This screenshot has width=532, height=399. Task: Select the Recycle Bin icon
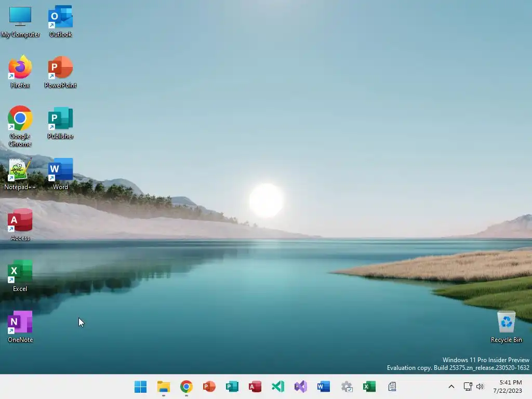pyautogui.click(x=506, y=327)
